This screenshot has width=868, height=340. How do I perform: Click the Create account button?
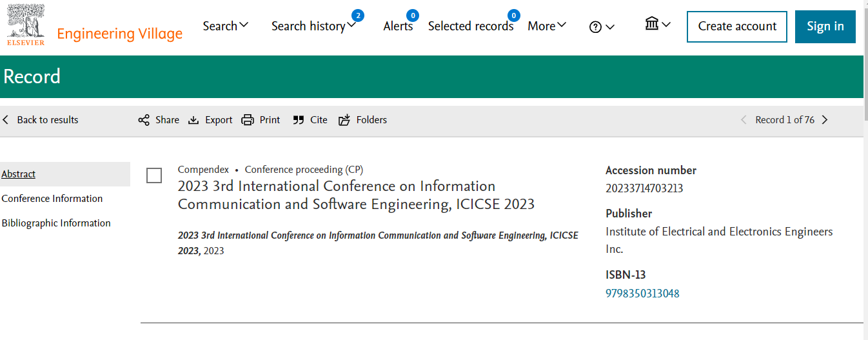click(x=737, y=26)
